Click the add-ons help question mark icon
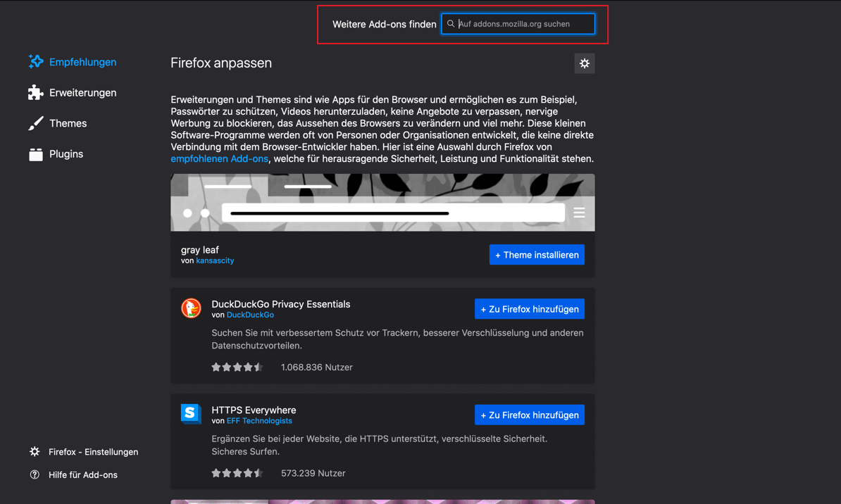 click(35, 474)
